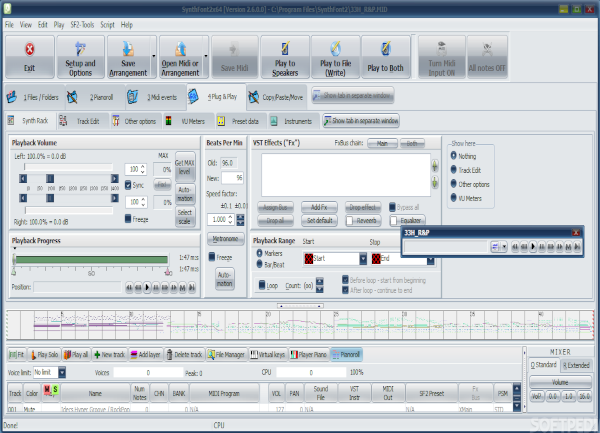Switch to the Track Edit subtab

click(x=83, y=121)
